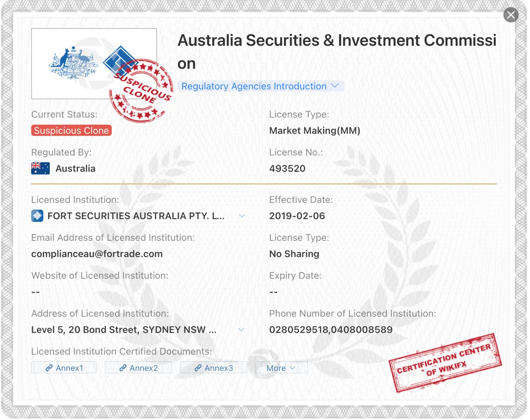Viewport: 530px width, 420px height.
Task: Open the More documents dropdown
Action: tap(281, 368)
